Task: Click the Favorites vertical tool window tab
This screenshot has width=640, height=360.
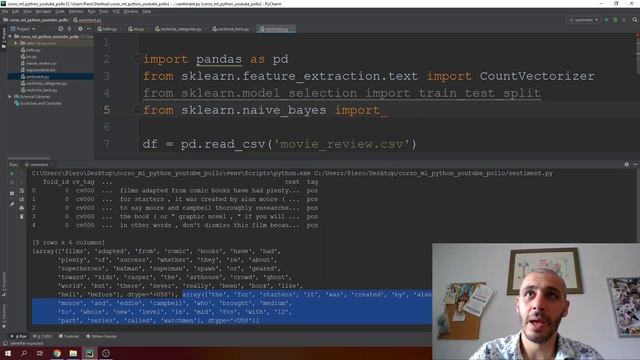Action: tap(4, 316)
